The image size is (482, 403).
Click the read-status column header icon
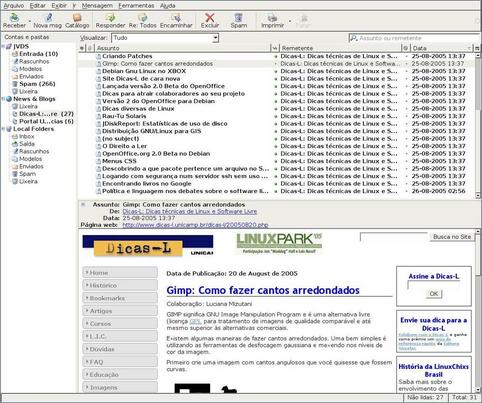tap(275, 48)
